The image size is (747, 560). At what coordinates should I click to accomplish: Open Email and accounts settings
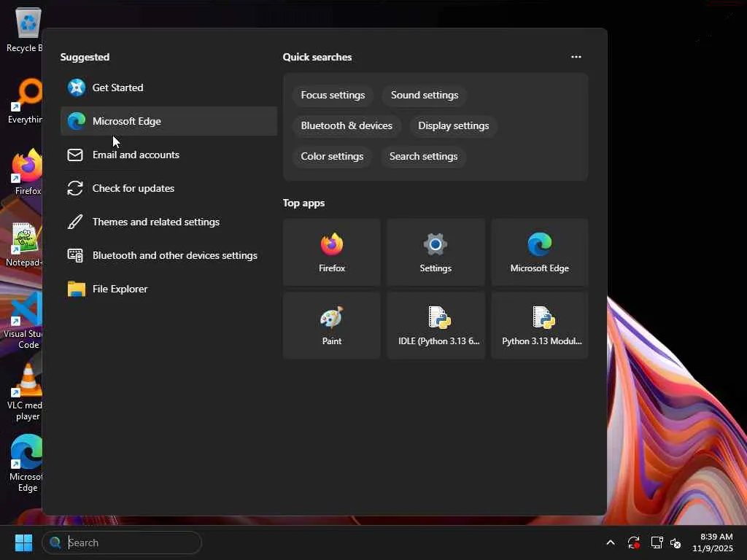tap(169, 155)
